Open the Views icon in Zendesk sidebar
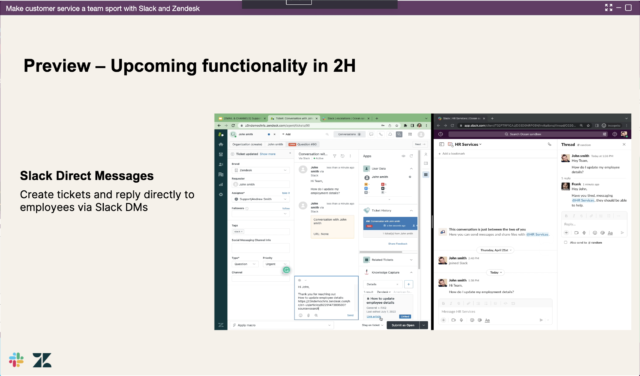 (221, 154)
